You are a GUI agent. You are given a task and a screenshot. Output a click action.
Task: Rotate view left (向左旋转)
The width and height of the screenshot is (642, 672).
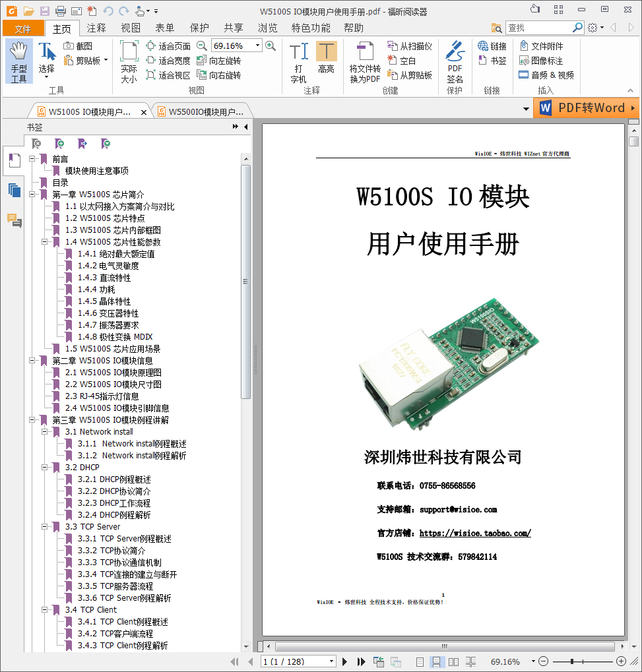point(218,61)
